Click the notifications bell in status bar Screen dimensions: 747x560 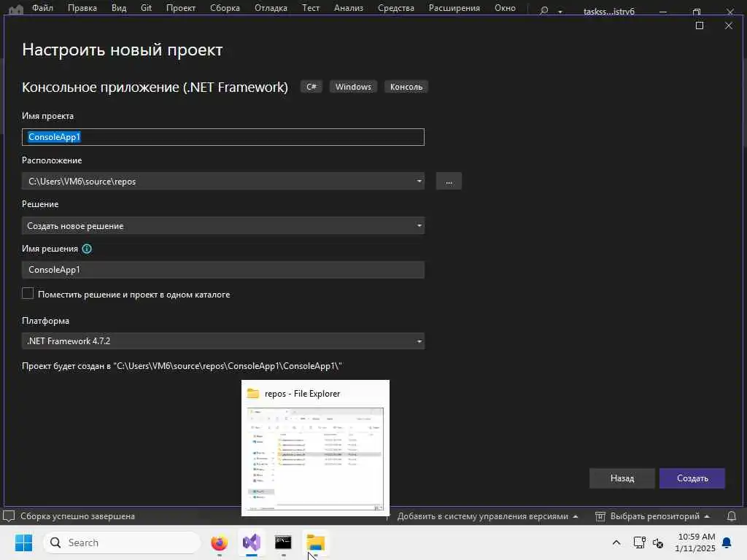[x=732, y=516]
